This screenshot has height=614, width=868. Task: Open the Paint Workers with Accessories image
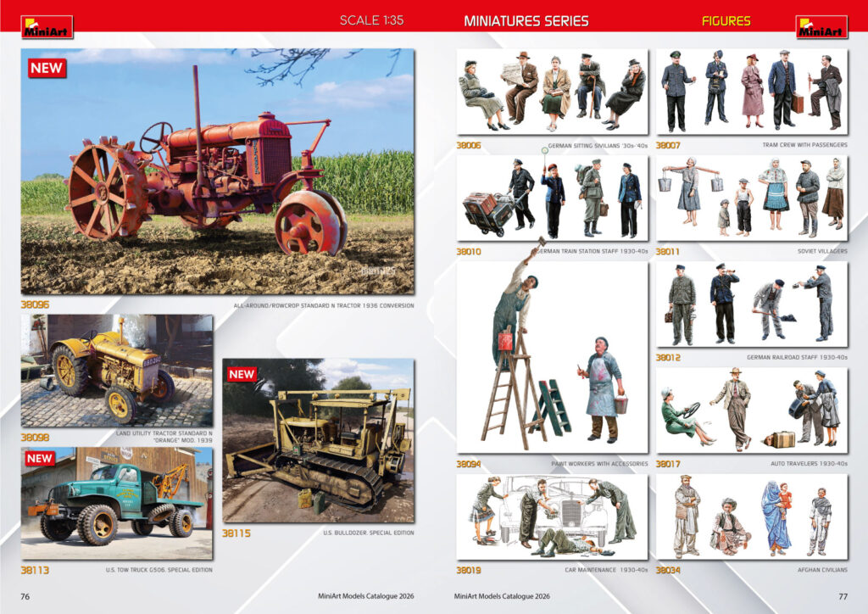coord(552,356)
